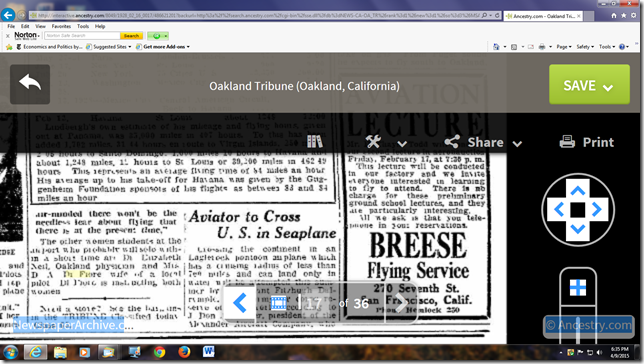
Task: Open the Page dropdown menu
Action: pos(564,47)
